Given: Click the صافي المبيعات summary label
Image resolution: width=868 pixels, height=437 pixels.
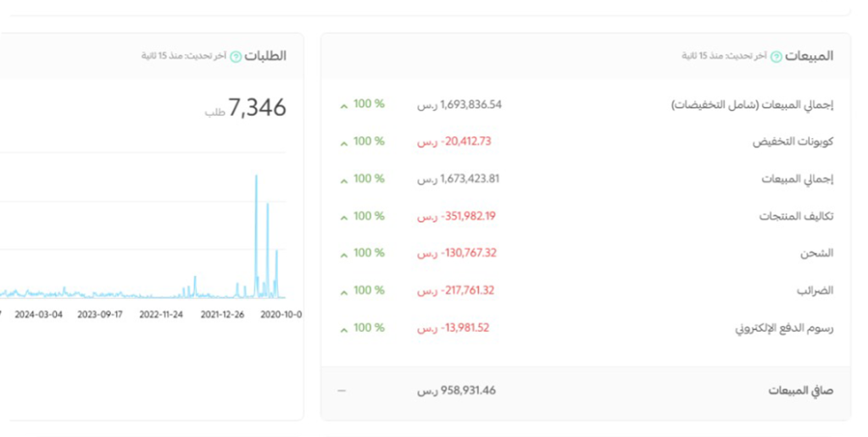Looking at the screenshot, I should (x=800, y=390).
